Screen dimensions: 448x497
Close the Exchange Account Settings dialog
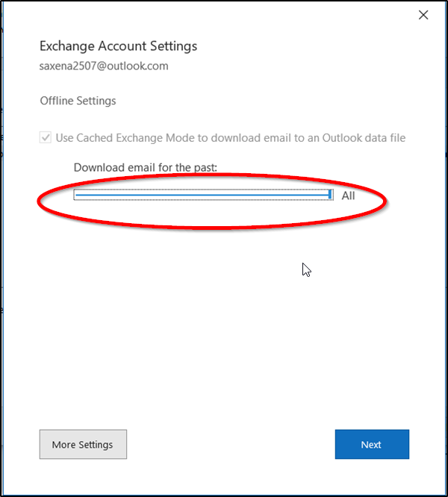tap(423, 15)
